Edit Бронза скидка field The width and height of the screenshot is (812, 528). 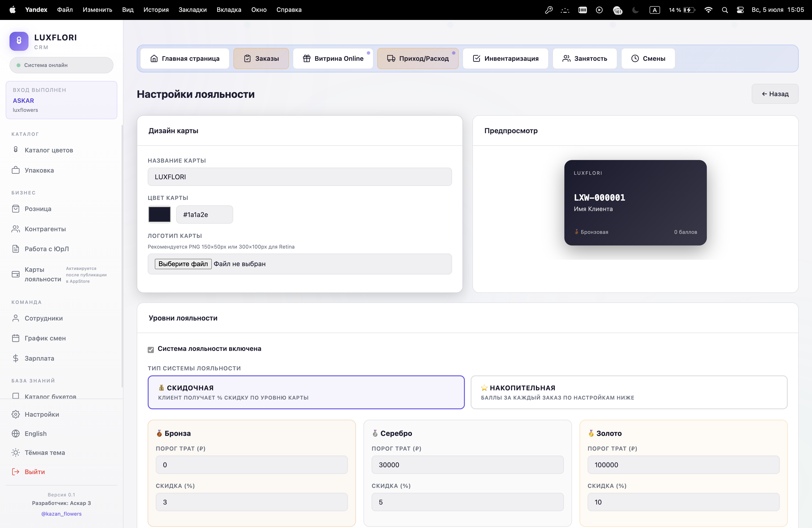pos(251,502)
